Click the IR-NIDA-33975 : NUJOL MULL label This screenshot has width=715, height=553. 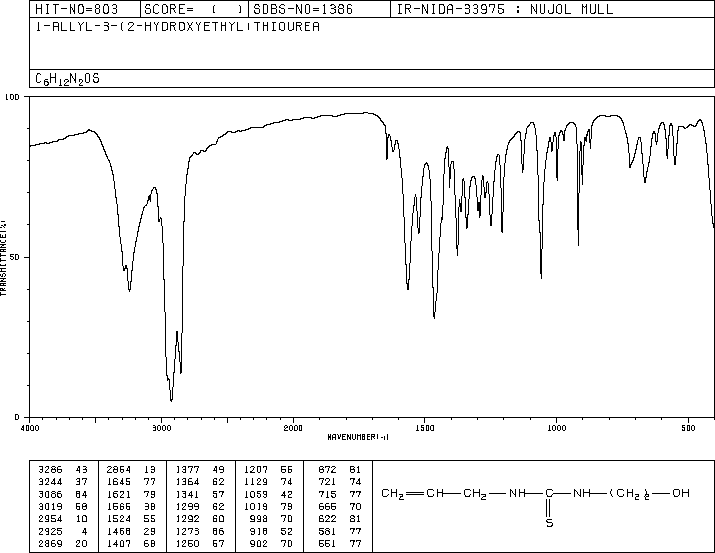pyautogui.click(x=505, y=9)
